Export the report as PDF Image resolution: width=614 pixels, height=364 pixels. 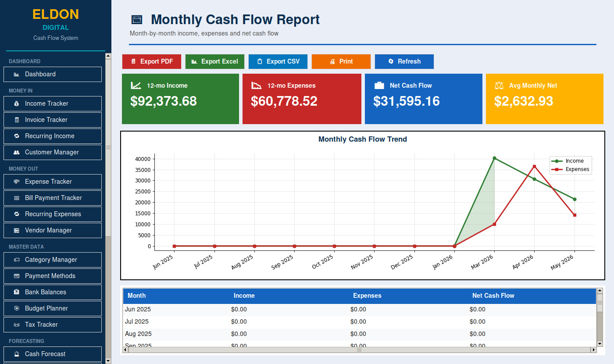(152, 61)
